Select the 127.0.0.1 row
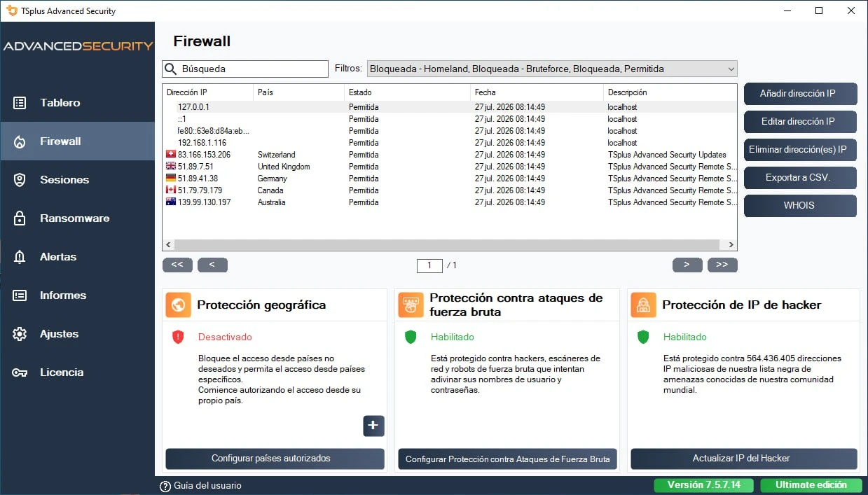This screenshot has height=495, width=868. pyautogui.click(x=450, y=107)
